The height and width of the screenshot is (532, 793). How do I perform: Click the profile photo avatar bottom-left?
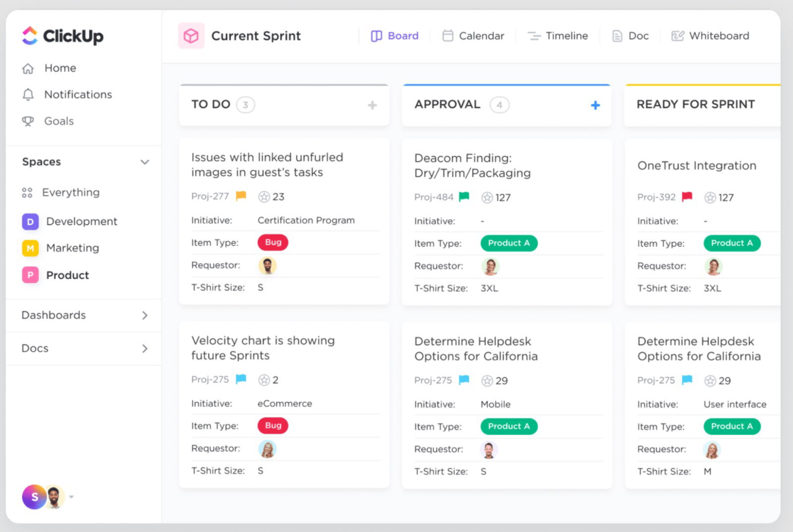point(55,497)
